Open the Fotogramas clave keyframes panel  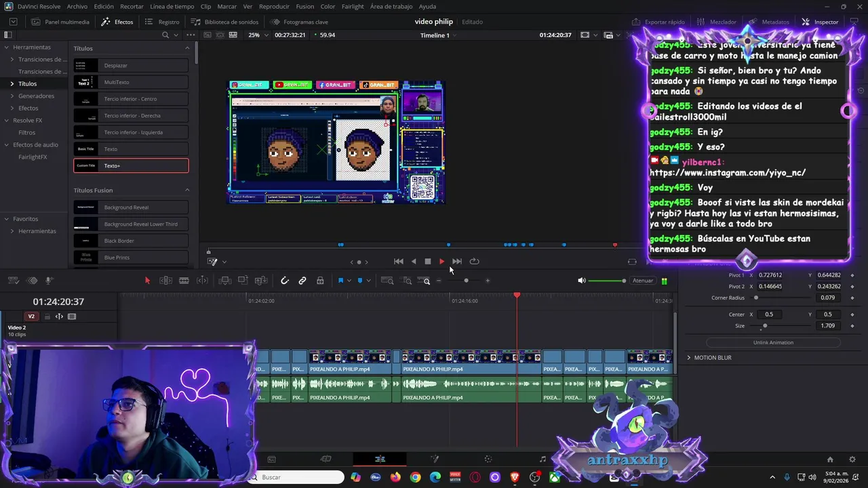(x=299, y=22)
